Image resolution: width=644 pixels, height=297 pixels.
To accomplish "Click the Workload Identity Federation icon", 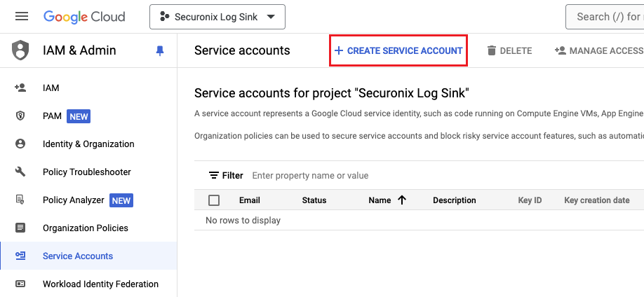I will [20, 284].
